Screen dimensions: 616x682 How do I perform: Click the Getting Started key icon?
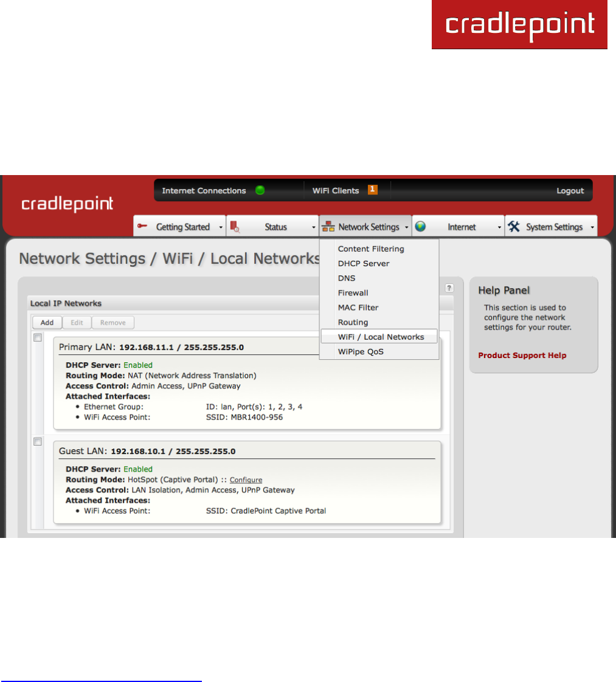(142, 226)
